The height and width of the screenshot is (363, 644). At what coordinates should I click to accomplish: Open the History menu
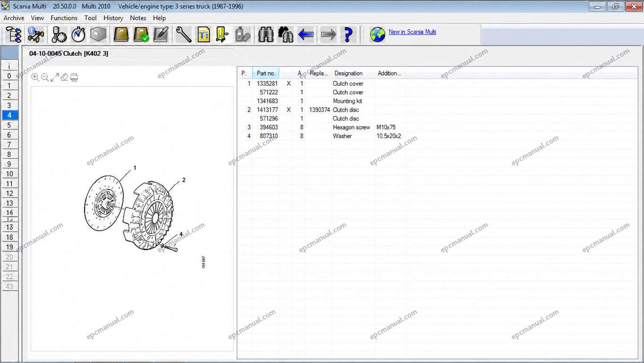tap(113, 18)
